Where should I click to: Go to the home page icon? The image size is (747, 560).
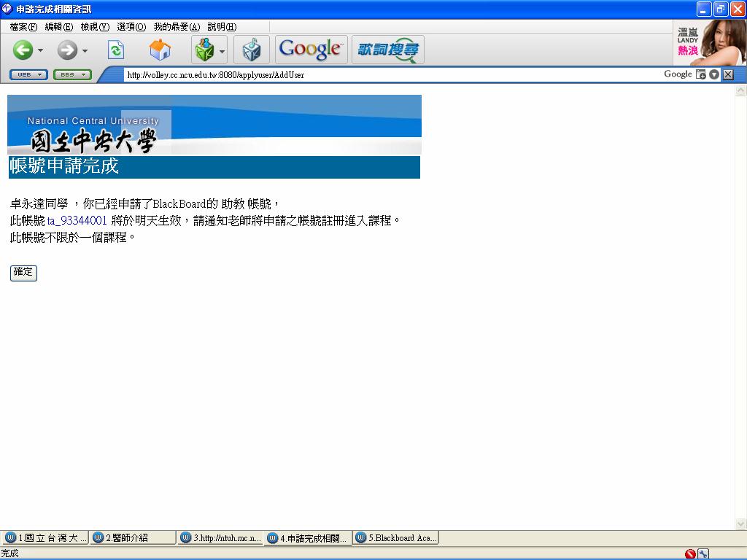point(160,50)
